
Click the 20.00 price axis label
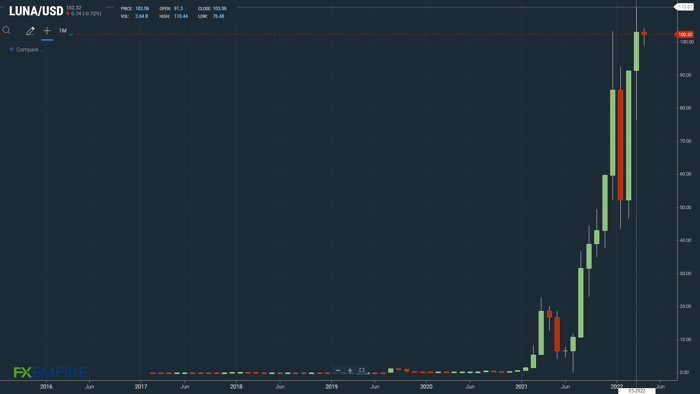click(685, 307)
